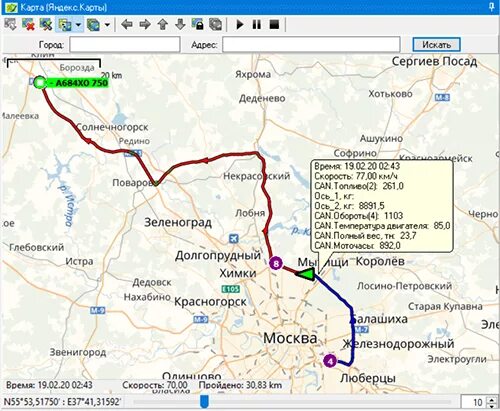
Task: Click the purple stop marker 4
Action: (330, 361)
